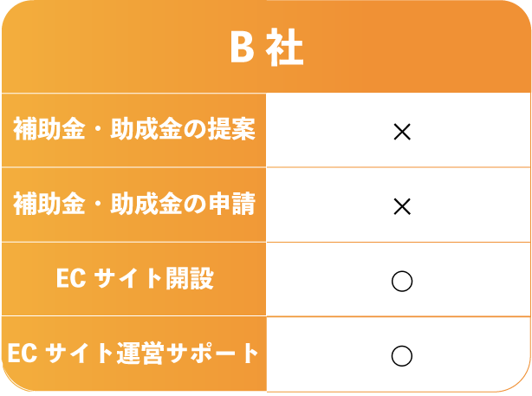The width and height of the screenshot is (532, 396).
Task: Click EC in the EC サイト運営サポート label
Action: click(21, 354)
